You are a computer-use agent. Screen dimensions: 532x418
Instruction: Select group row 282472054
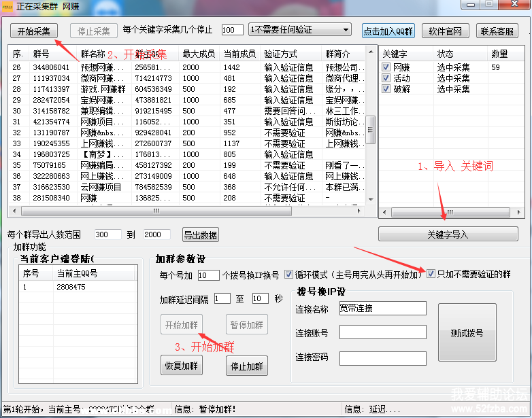pos(187,100)
